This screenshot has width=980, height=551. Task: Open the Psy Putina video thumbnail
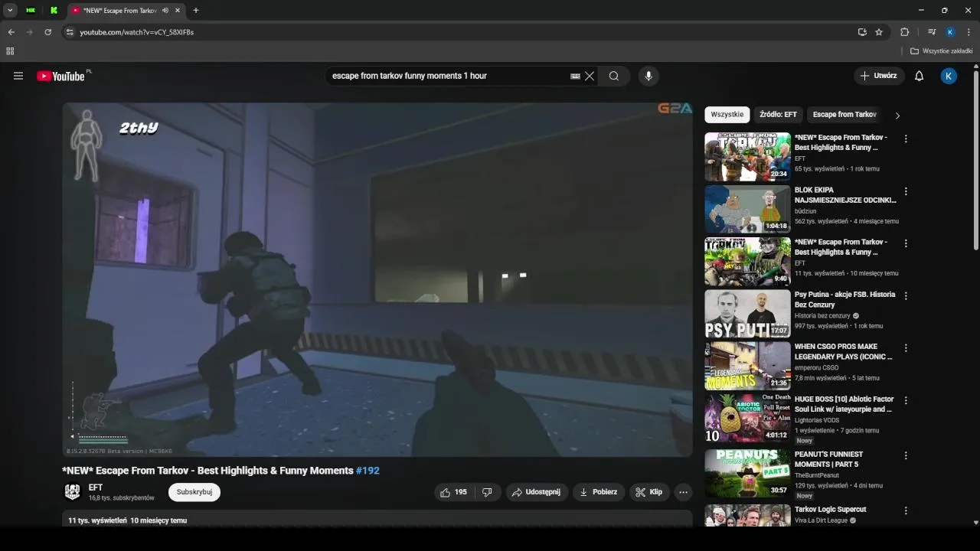pos(747,314)
